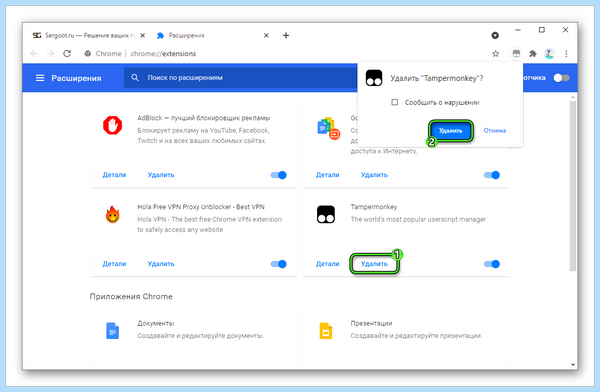Click the Документы app title

[156, 323]
